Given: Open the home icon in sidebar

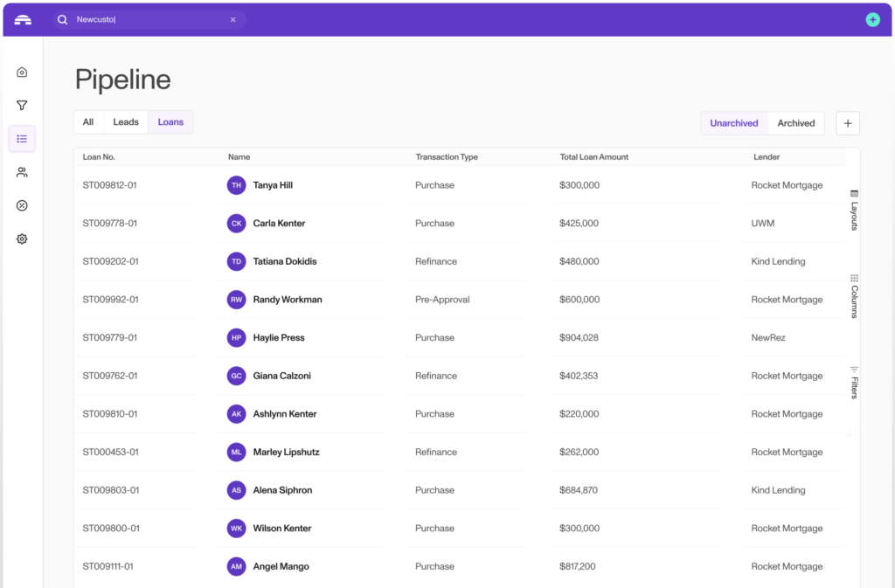Looking at the screenshot, I should [x=22, y=73].
